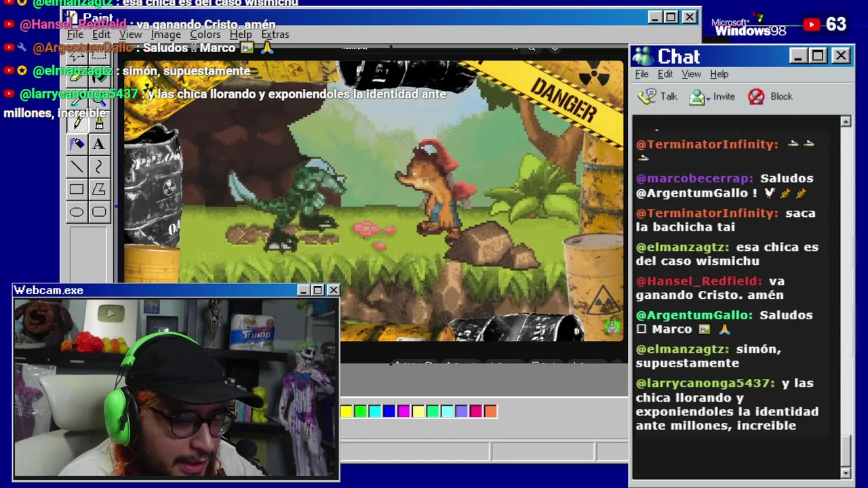This screenshot has height=488, width=868.
Task: Open the Paint Extras menu
Action: pyautogui.click(x=275, y=35)
